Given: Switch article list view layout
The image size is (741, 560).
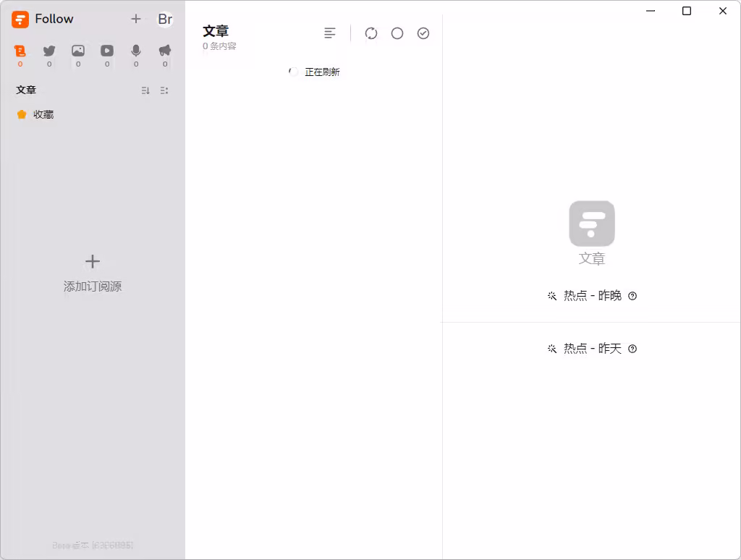Looking at the screenshot, I should [330, 33].
